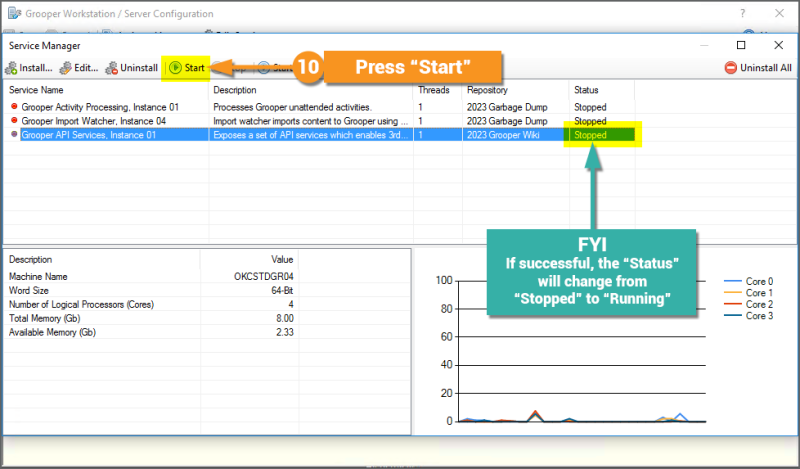Minimize the Service Manager window
This screenshot has height=469, width=800.
[x=704, y=45]
